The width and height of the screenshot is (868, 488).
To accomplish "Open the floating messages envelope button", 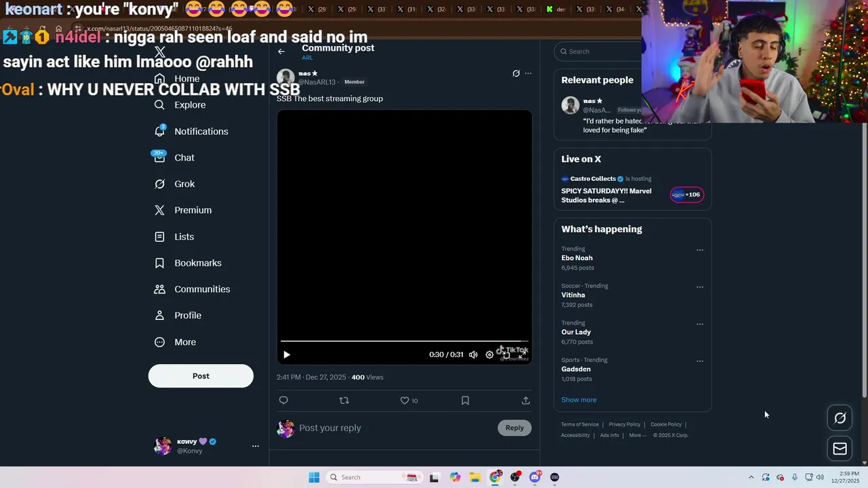I will click(x=840, y=449).
